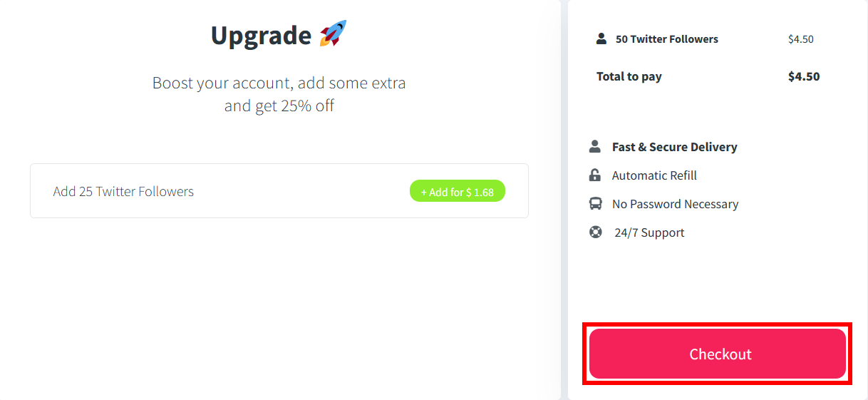Click the bold $4.50 total amount
868x400 pixels.
803,76
